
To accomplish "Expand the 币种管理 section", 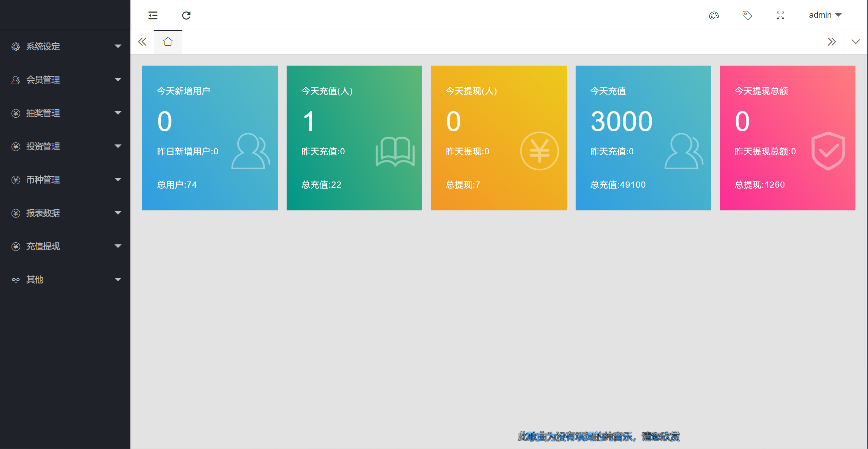I will [x=65, y=180].
